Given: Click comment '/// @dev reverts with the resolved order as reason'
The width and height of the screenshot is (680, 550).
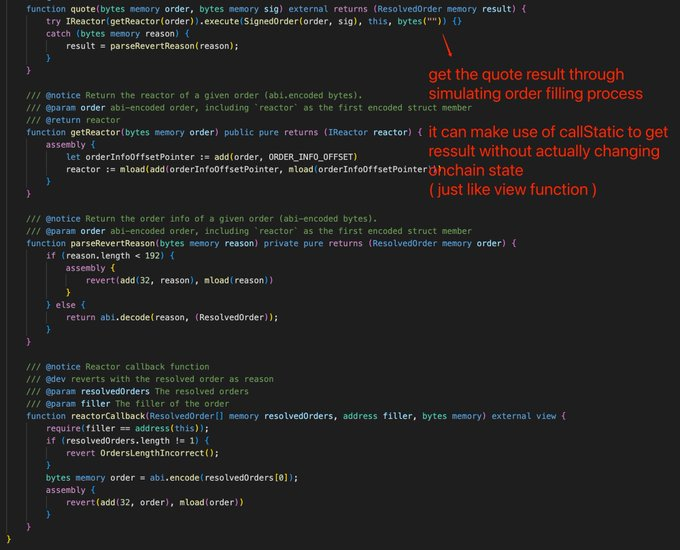Looking at the screenshot, I should pos(150,379).
